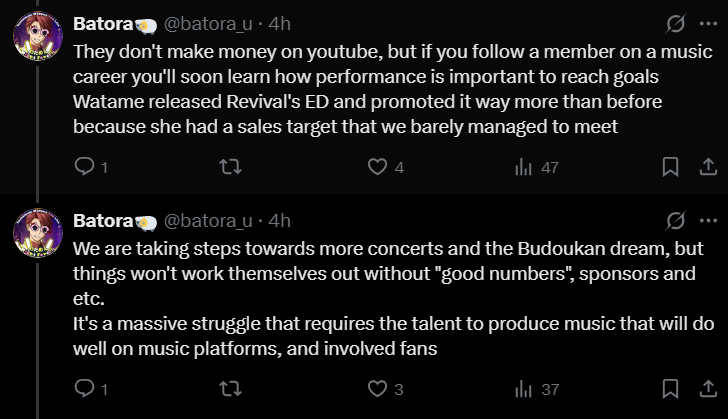Reply to the Budoukan dream tweet
The width and height of the screenshot is (728, 419).
pos(85,388)
